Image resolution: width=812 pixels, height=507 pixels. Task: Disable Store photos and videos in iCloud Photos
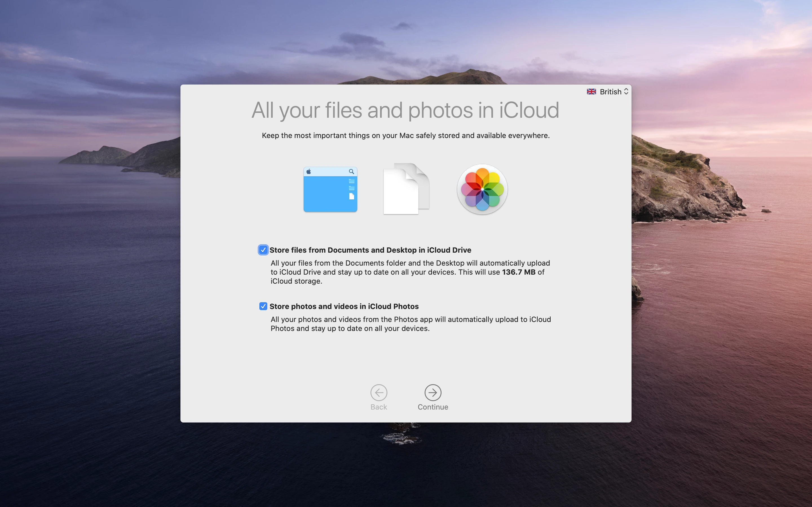click(263, 306)
